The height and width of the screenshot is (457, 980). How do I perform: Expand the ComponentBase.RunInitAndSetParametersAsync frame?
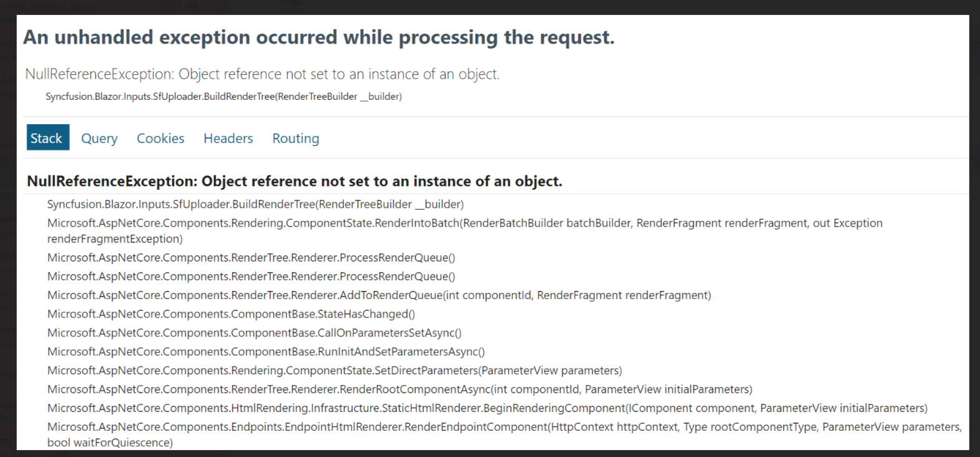[x=266, y=351]
